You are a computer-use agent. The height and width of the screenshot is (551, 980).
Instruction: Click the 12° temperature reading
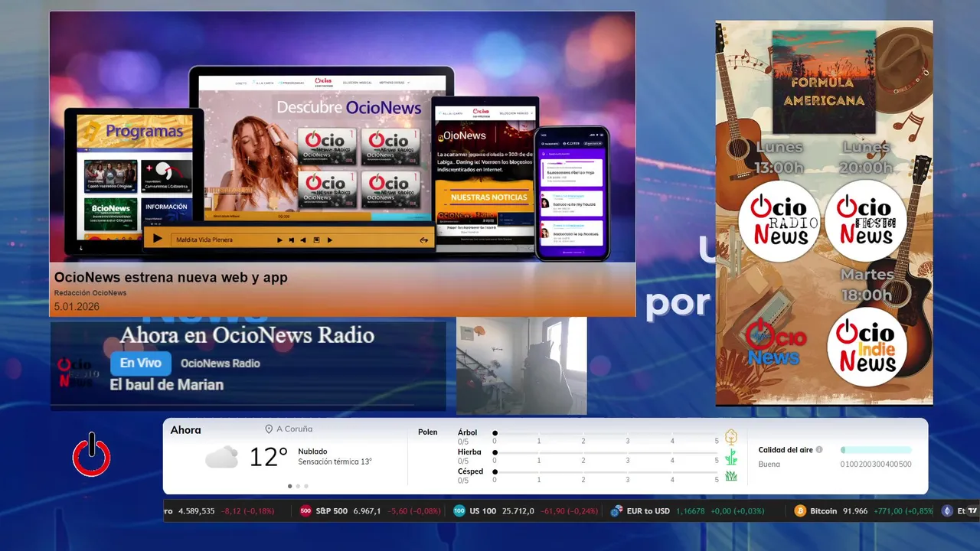pos(268,457)
